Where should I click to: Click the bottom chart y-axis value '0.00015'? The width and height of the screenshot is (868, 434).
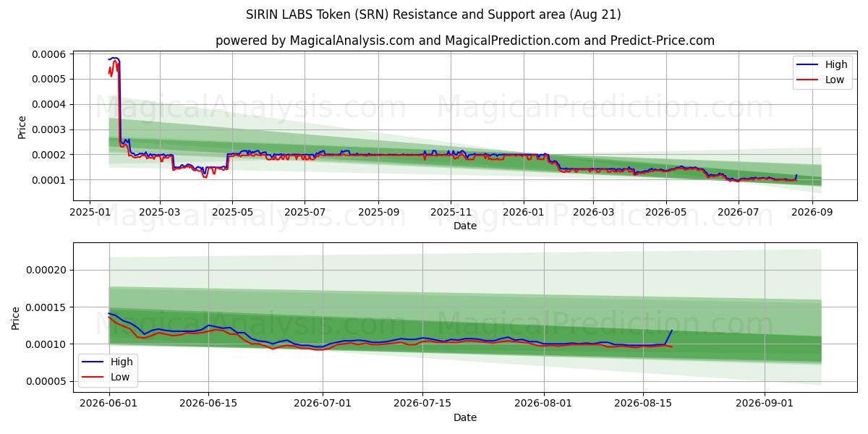click(x=46, y=307)
